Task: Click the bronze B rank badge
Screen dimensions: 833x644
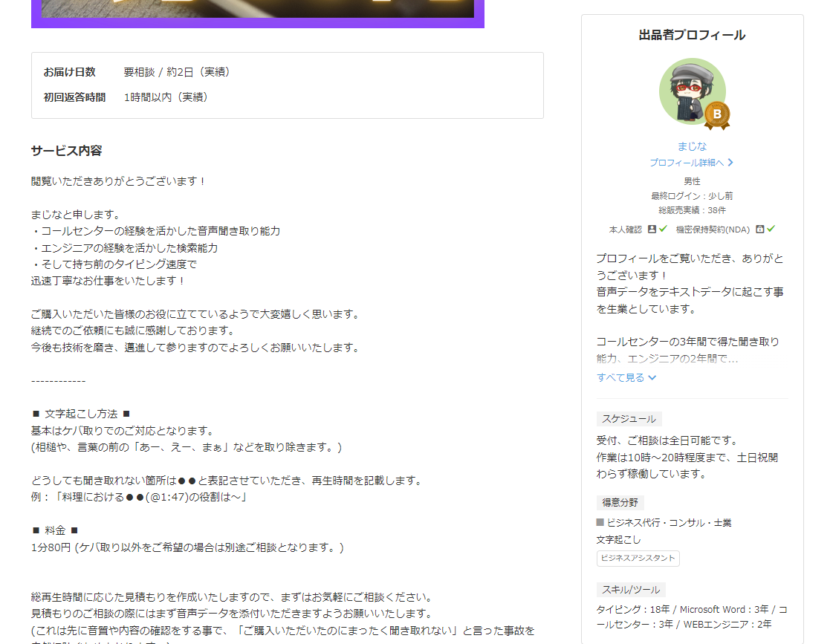Action: 717,115
